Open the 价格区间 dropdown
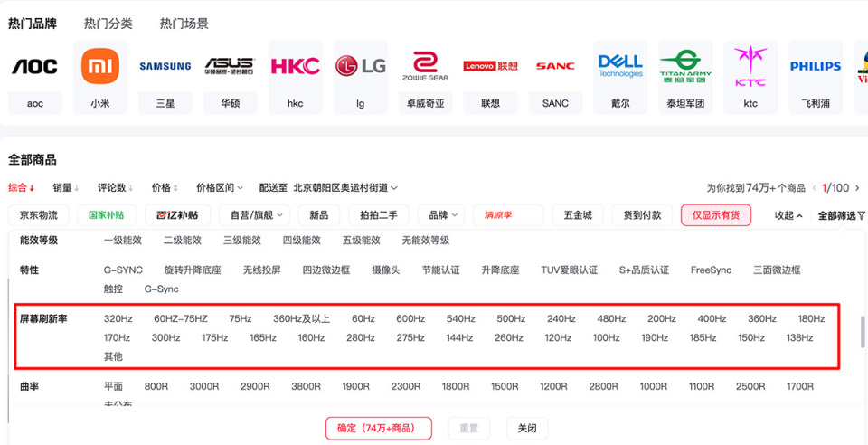Image resolution: width=868 pixels, height=445 pixels. pyautogui.click(x=220, y=187)
